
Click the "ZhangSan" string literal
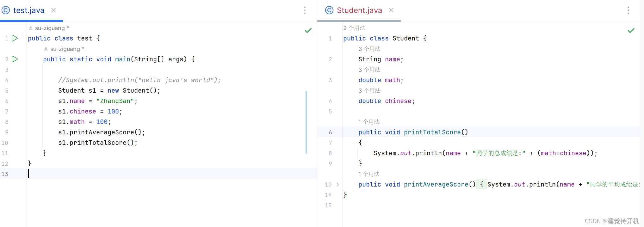(x=115, y=101)
